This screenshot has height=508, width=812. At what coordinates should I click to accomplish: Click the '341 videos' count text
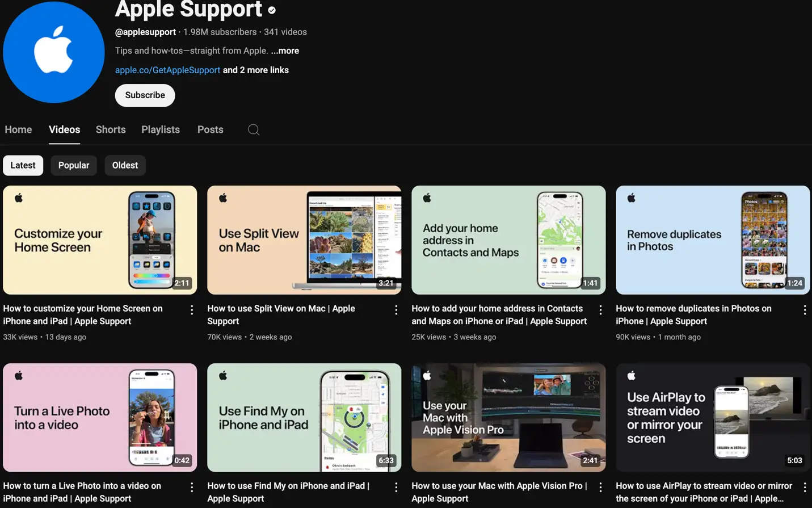[285, 32]
